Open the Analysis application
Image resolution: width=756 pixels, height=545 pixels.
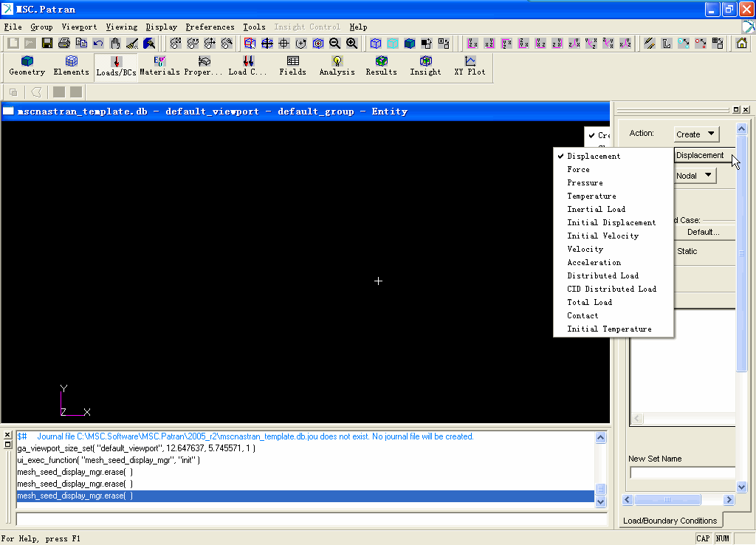coord(337,66)
